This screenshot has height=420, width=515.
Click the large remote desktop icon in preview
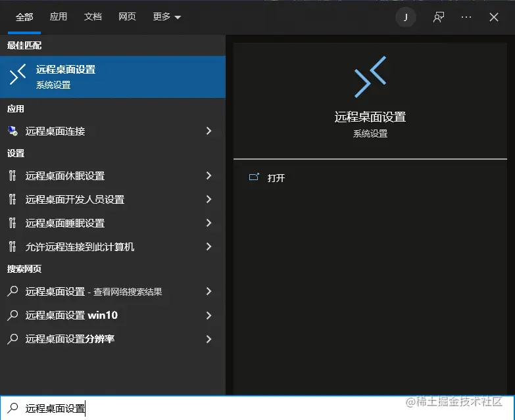[370, 77]
